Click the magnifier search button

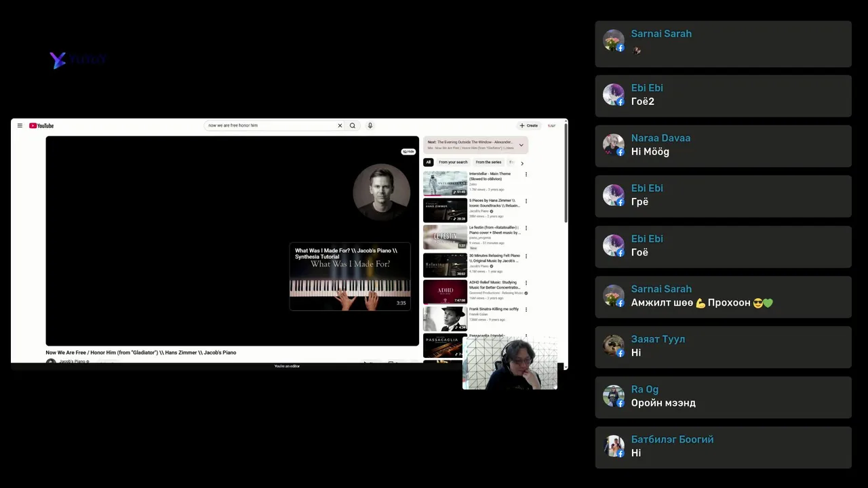[353, 125]
